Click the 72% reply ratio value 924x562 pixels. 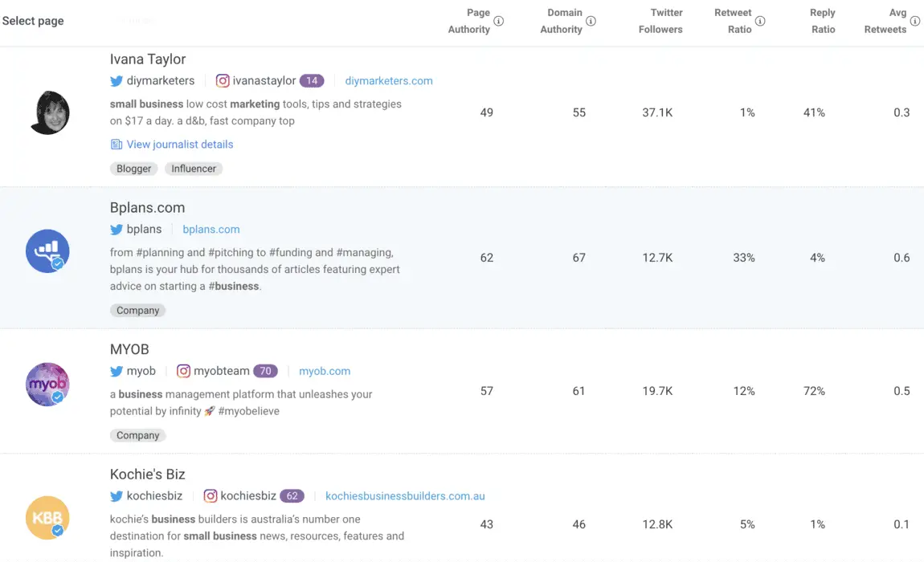[x=814, y=390]
